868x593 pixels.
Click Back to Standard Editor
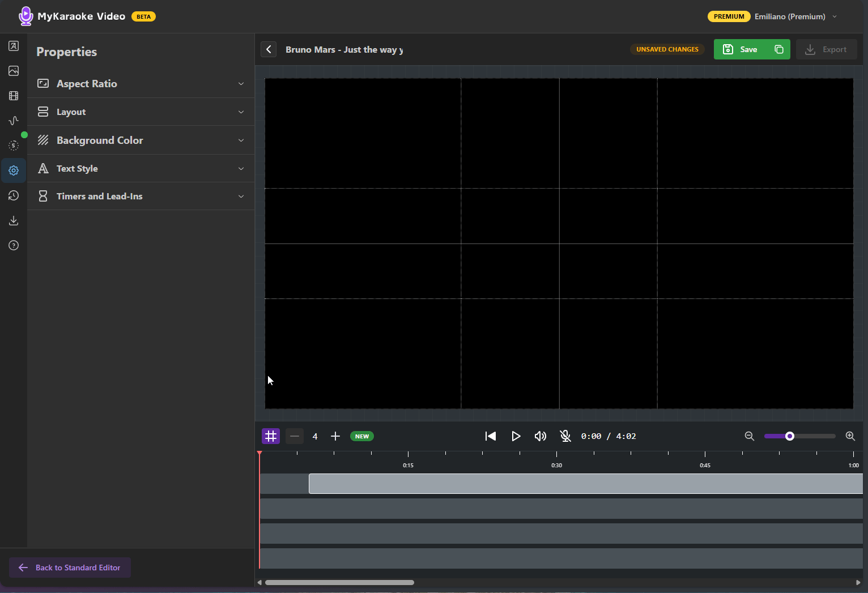pyautogui.click(x=70, y=568)
